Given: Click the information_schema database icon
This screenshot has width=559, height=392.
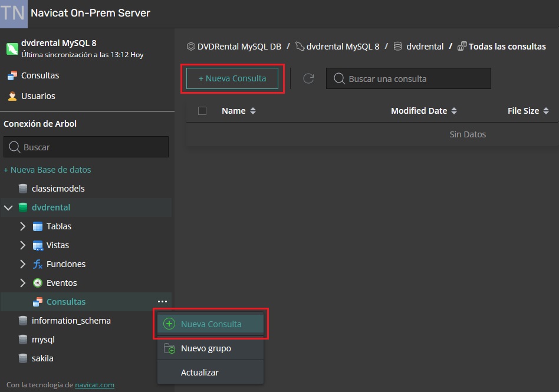Looking at the screenshot, I should pyautogui.click(x=23, y=321).
